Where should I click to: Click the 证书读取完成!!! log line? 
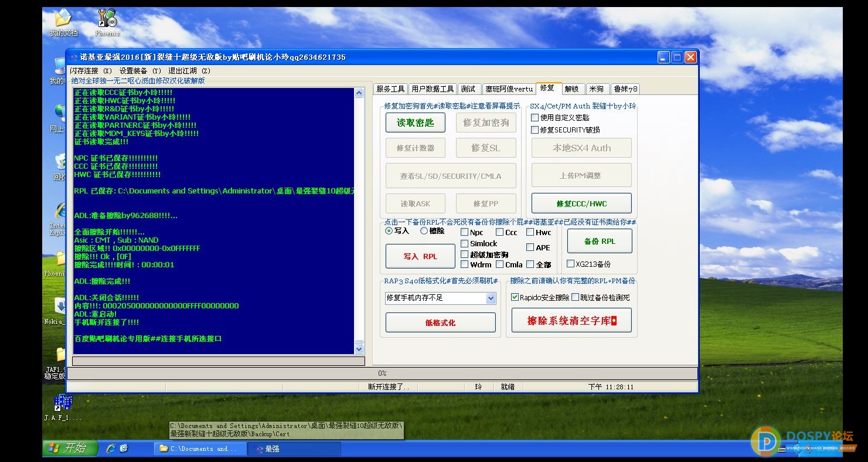click(101, 142)
